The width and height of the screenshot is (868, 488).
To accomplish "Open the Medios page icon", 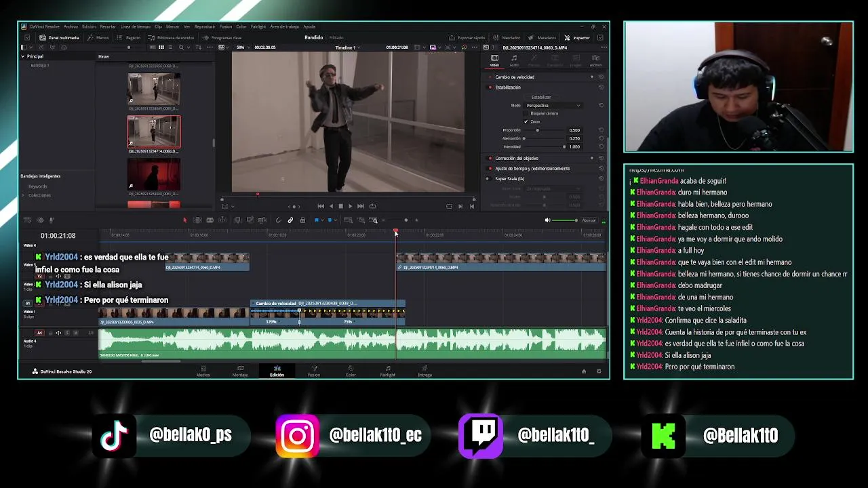I will point(203,369).
